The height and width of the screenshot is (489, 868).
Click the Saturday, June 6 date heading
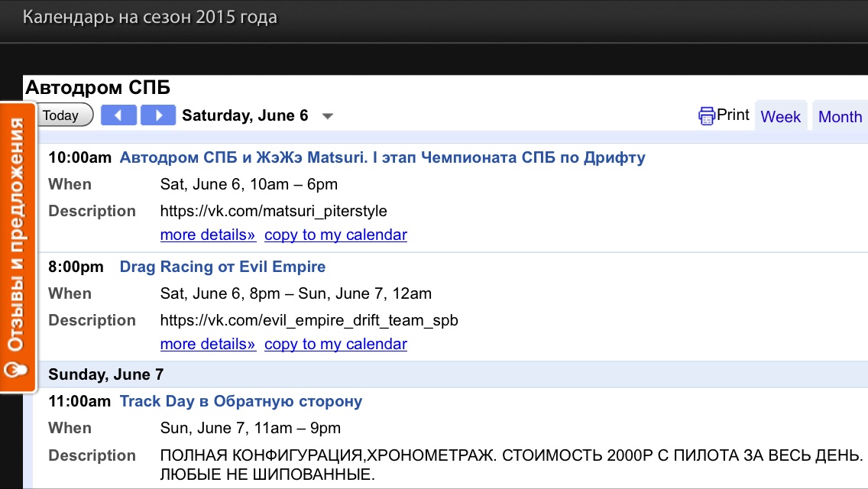coord(245,116)
